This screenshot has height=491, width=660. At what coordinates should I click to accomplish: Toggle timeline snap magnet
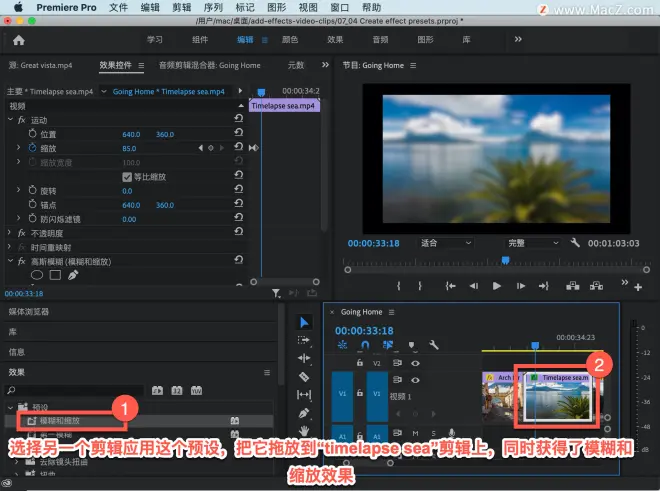(365, 345)
